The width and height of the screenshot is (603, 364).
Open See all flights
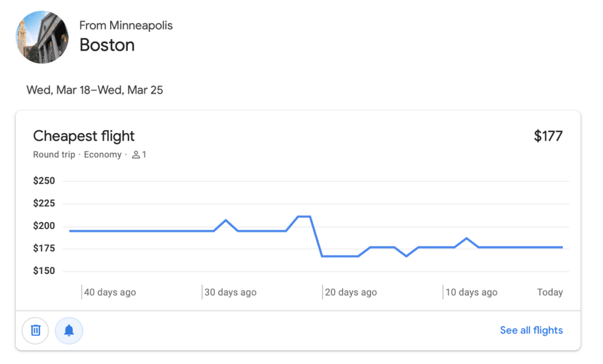(x=531, y=330)
